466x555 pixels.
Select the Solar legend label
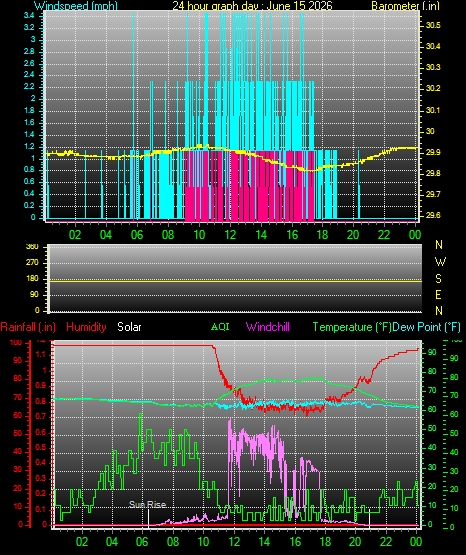coord(129,327)
